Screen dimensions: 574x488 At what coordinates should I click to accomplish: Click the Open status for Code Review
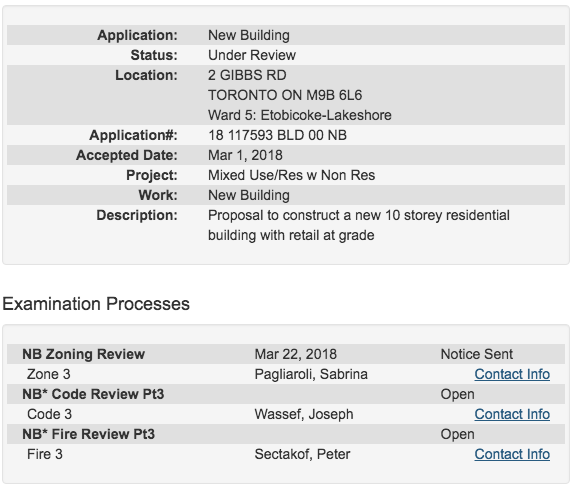point(458,394)
